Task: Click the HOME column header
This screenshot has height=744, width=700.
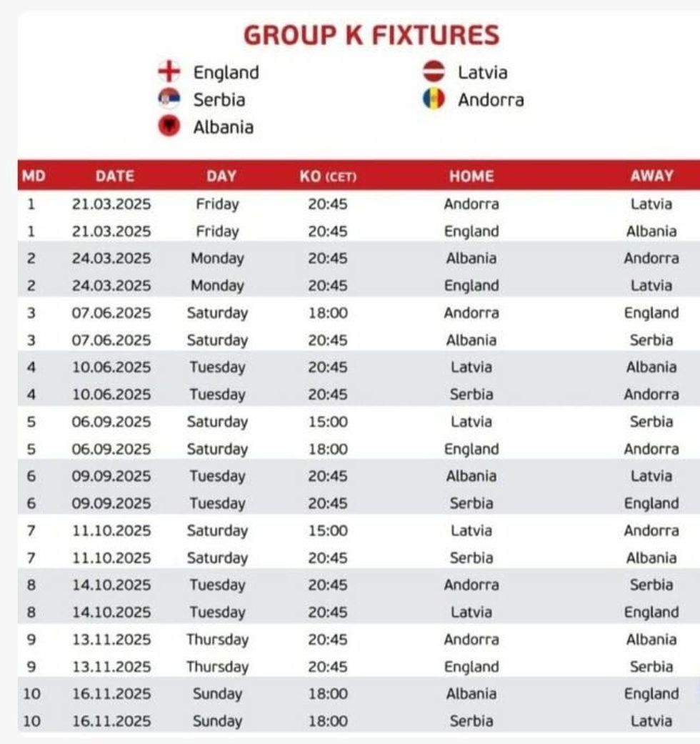Action: (471, 176)
